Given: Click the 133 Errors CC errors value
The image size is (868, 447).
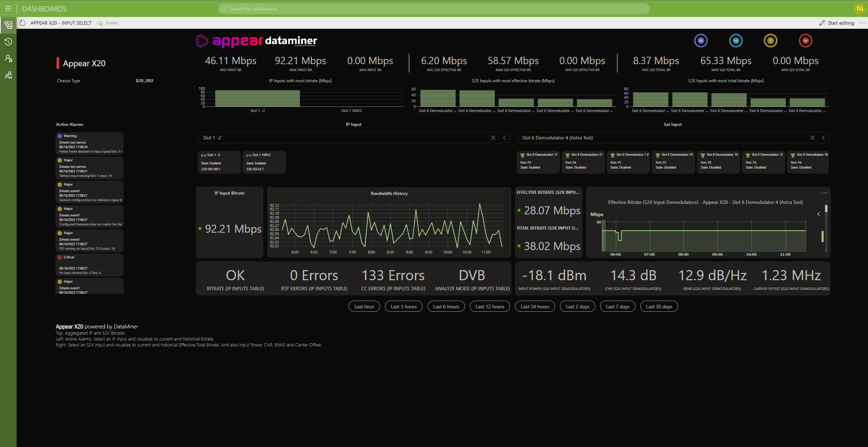Looking at the screenshot, I should [393, 275].
